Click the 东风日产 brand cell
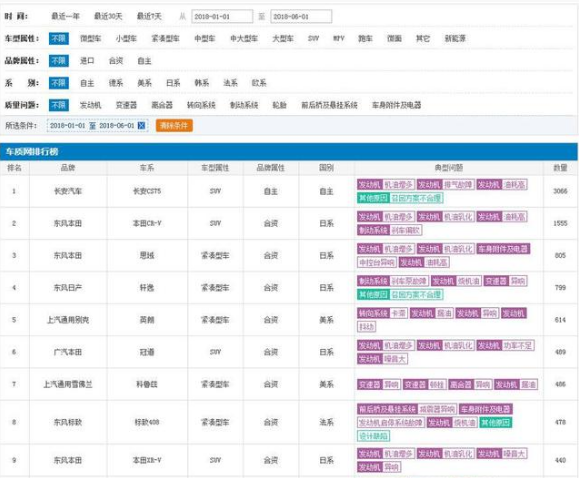The width and height of the screenshot is (579, 478). point(68,287)
